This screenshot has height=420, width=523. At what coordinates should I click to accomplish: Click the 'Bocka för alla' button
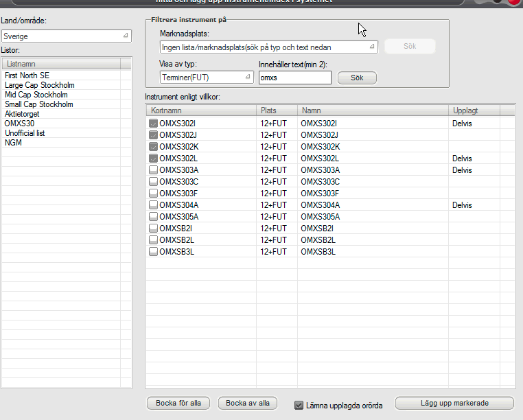(x=179, y=403)
